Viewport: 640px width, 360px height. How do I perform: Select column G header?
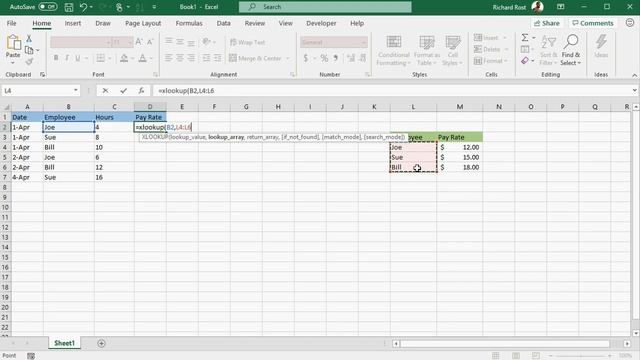[246, 107]
